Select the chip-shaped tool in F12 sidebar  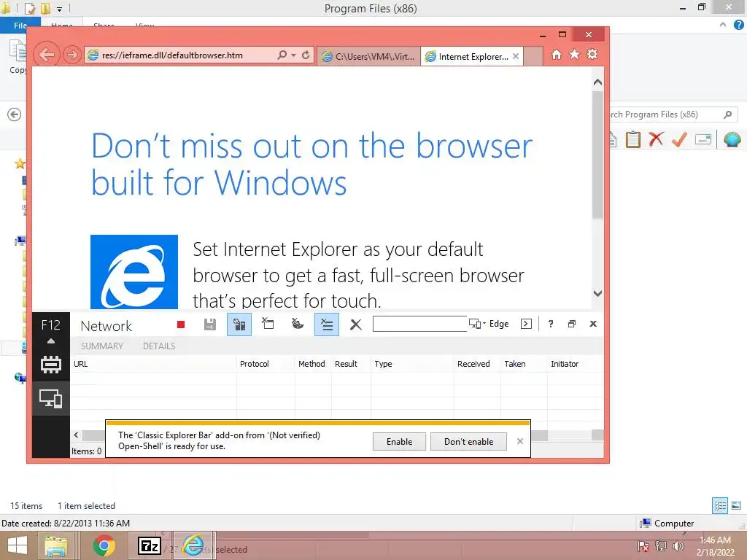[x=50, y=365]
